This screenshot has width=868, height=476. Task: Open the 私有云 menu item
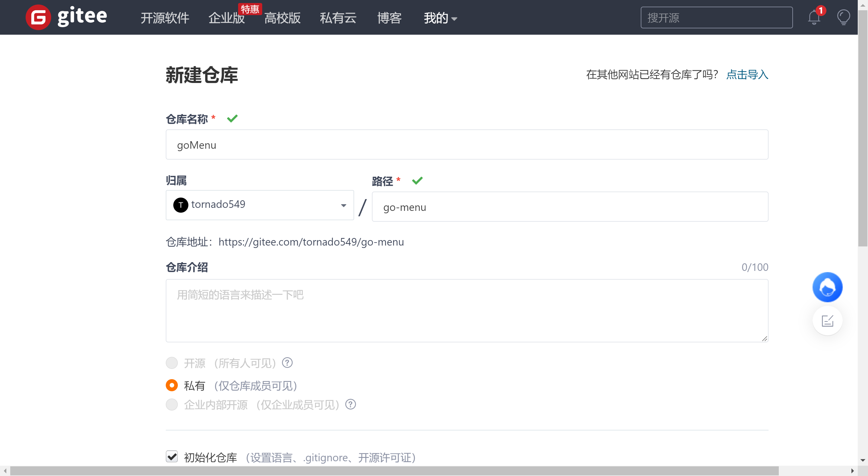(x=338, y=18)
